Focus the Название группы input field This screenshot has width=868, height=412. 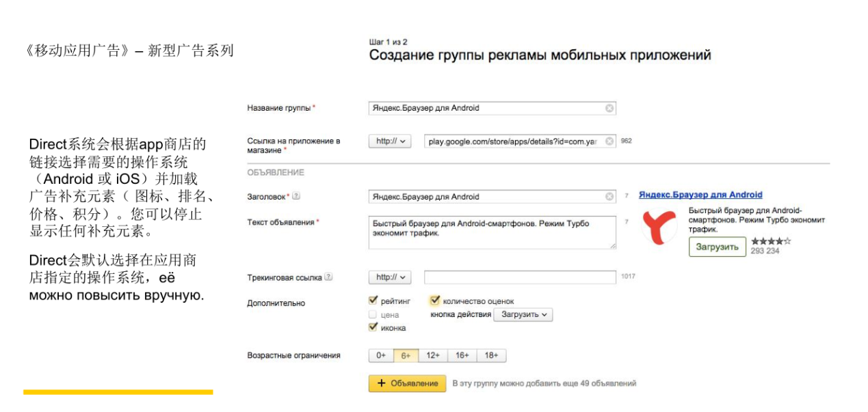(x=492, y=108)
